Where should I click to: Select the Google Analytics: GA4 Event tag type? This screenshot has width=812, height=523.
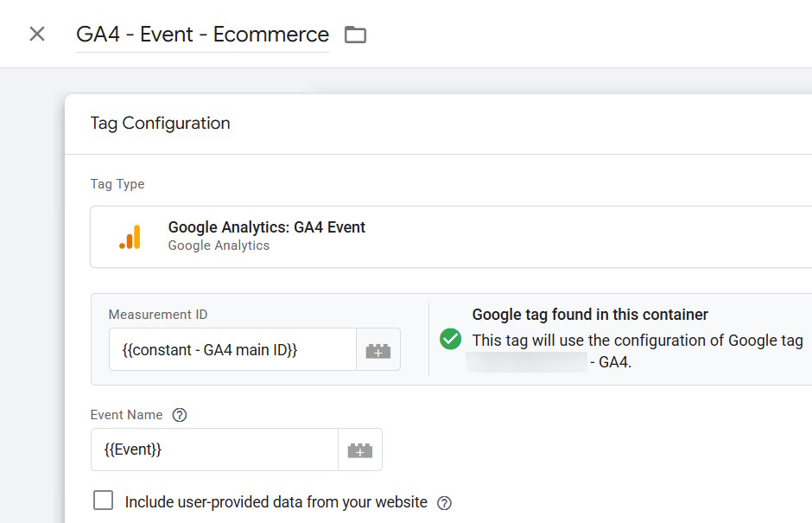[451, 237]
